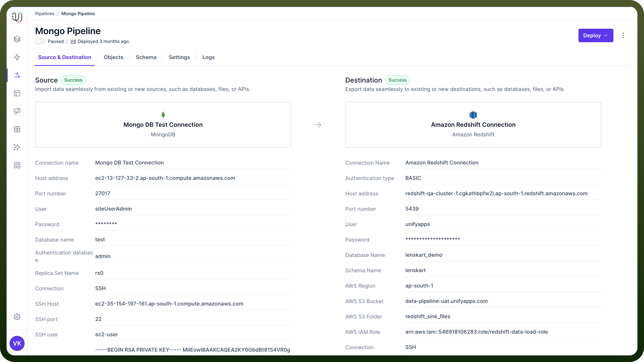The image size is (644, 362).
Task: Toggle the Paused pipeline switch
Action: pyautogui.click(x=40, y=42)
